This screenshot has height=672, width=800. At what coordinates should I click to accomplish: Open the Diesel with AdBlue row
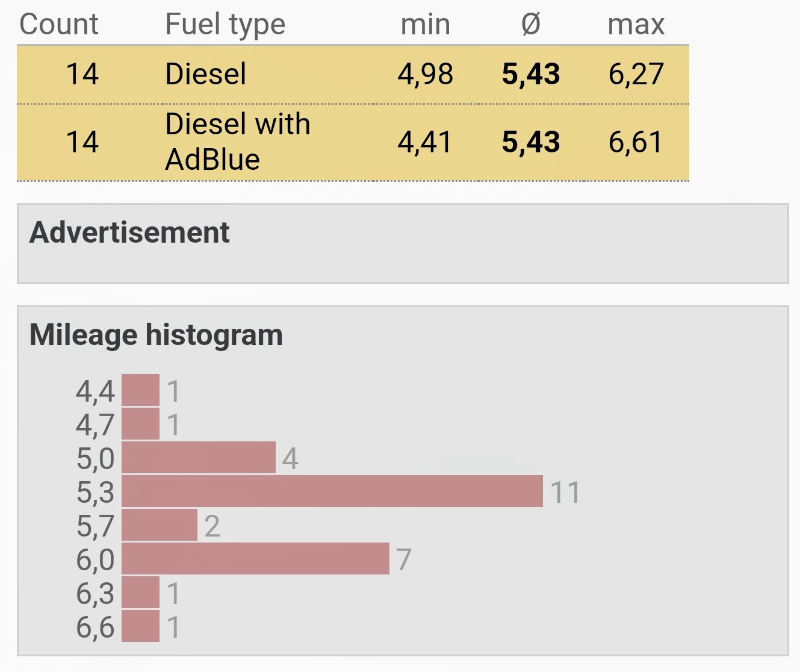click(353, 142)
